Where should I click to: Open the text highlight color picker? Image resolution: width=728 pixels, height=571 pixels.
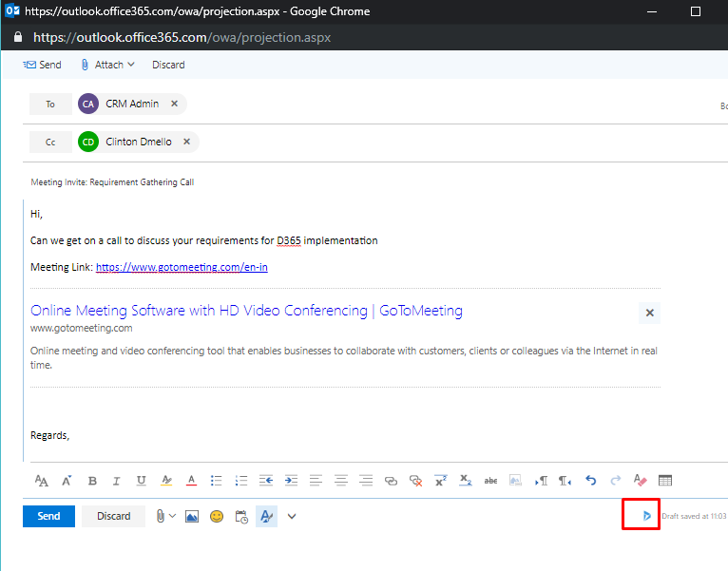point(166,481)
